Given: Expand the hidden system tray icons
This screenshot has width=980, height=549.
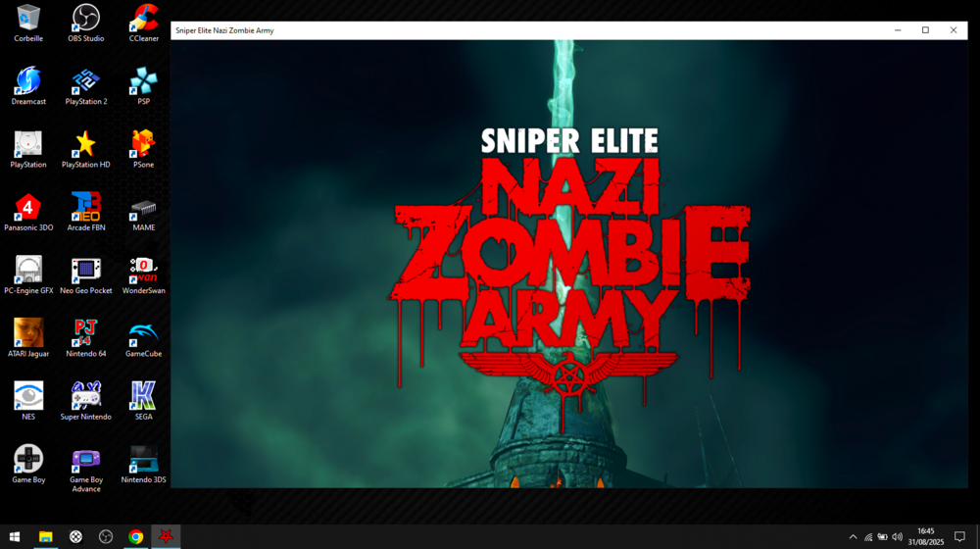Looking at the screenshot, I should click(853, 536).
